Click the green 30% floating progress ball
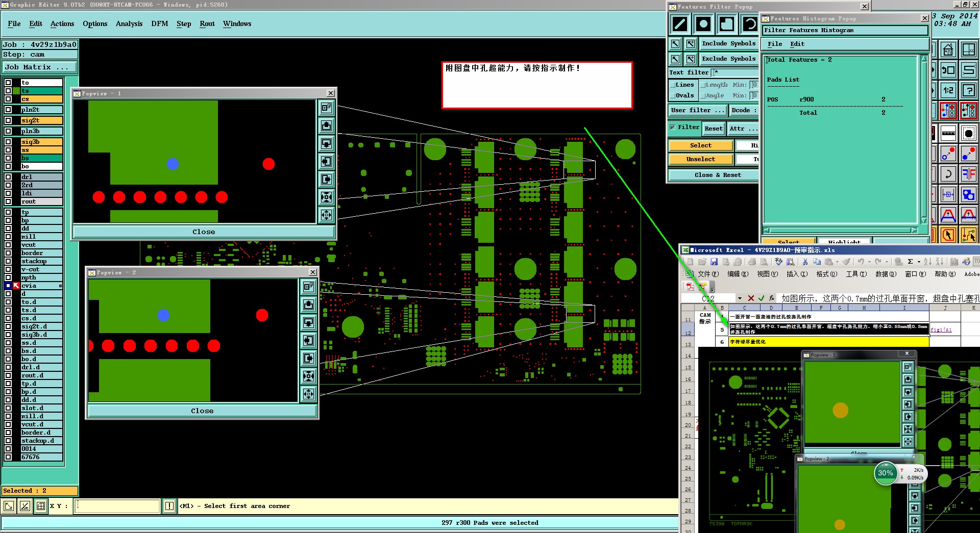This screenshot has height=533, width=980. click(x=886, y=473)
